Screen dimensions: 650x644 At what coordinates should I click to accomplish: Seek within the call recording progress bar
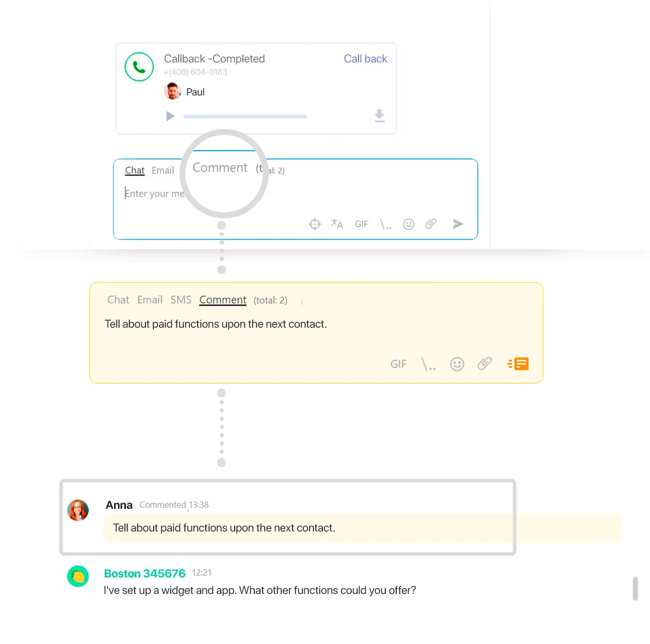point(245,117)
